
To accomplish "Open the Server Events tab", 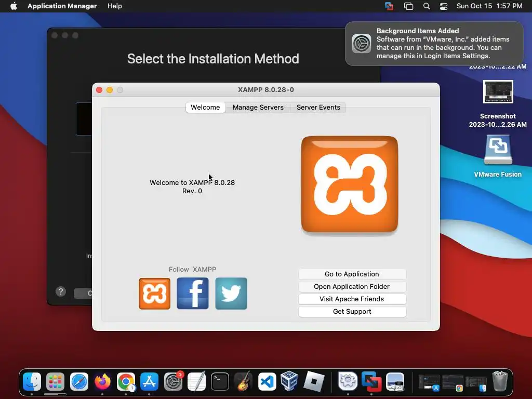I will (318, 108).
